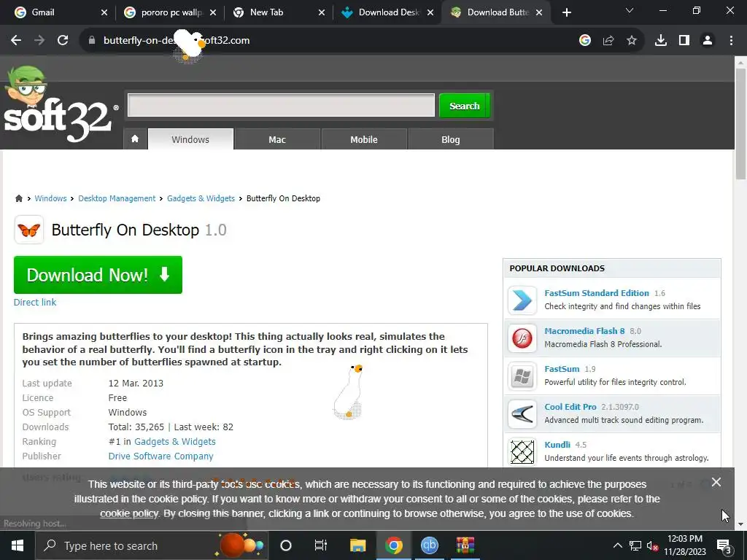The image size is (747, 560).
Task: Open the cookie policy link
Action: (x=128, y=514)
